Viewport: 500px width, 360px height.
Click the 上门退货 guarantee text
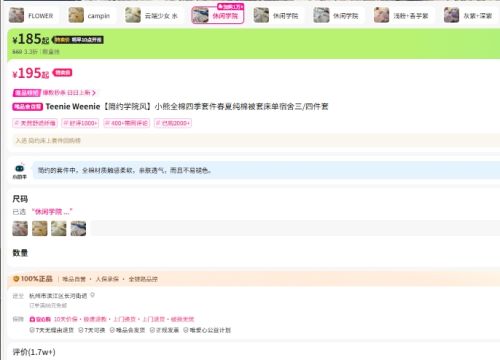pos(153,319)
